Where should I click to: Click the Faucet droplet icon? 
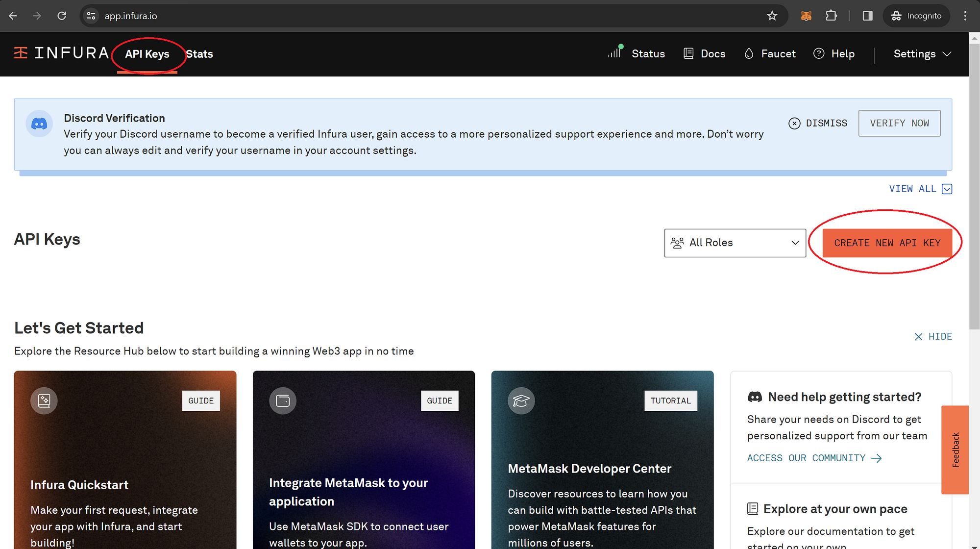pyautogui.click(x=749, y=53)
